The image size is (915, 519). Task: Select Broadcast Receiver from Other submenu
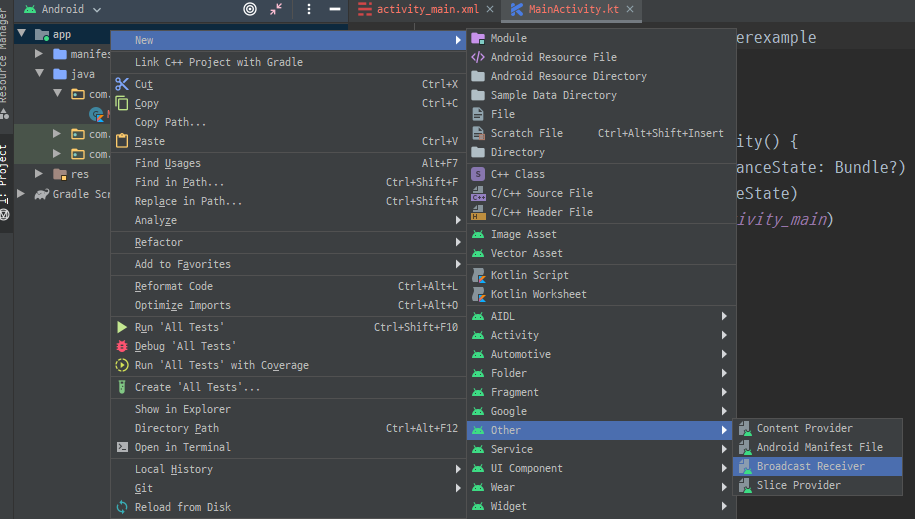coord(818,466)
